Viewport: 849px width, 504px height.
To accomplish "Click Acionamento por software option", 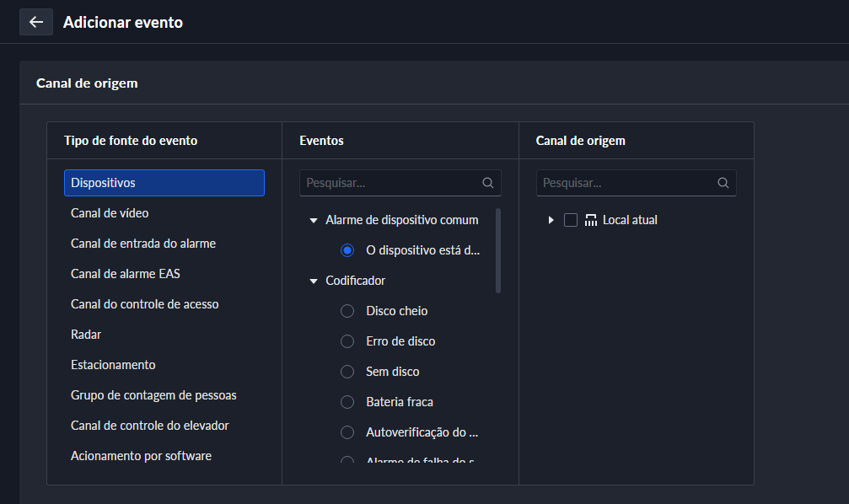I will 141,456.
